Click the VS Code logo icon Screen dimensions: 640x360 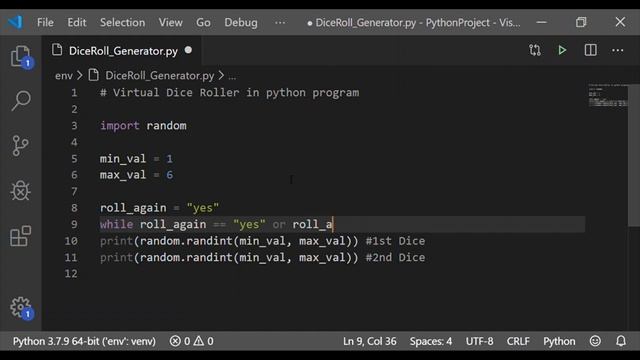[15, 22]
